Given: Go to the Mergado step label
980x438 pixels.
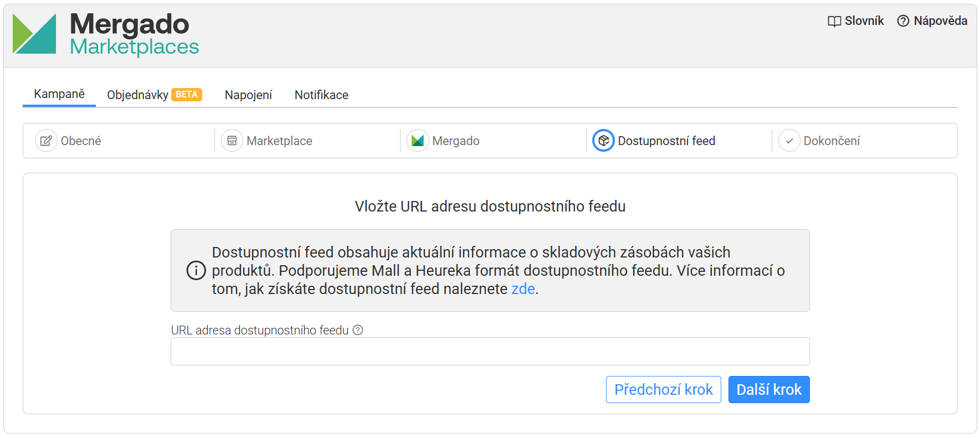Looking at the screenshot, I should point(456,141).
